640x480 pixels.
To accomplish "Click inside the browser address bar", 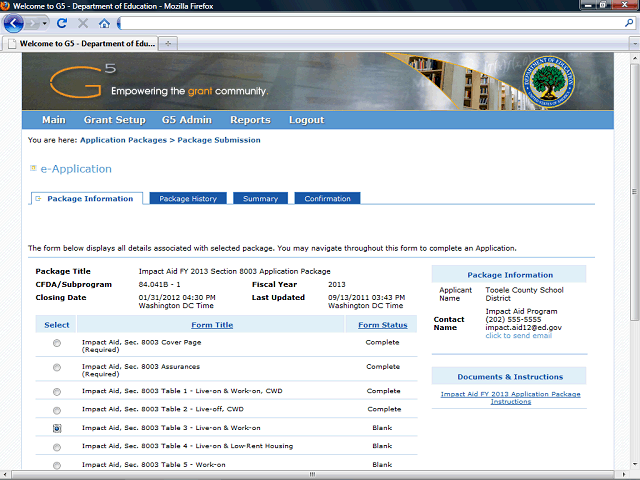I will coord(371,23).
